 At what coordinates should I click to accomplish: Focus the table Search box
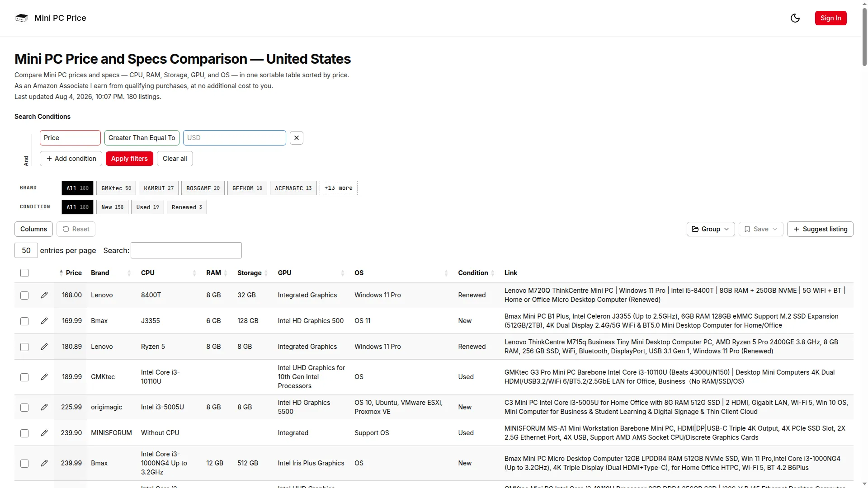(x=186, y=250)
